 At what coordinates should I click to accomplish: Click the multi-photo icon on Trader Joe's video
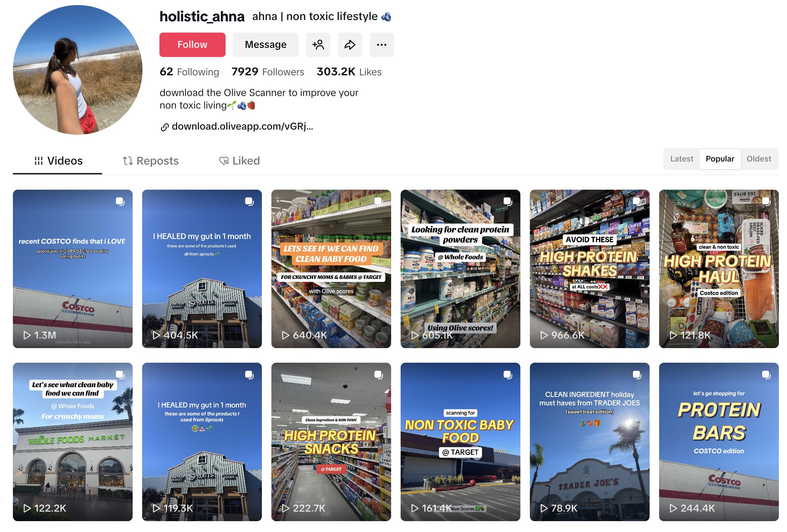[637, 375]
